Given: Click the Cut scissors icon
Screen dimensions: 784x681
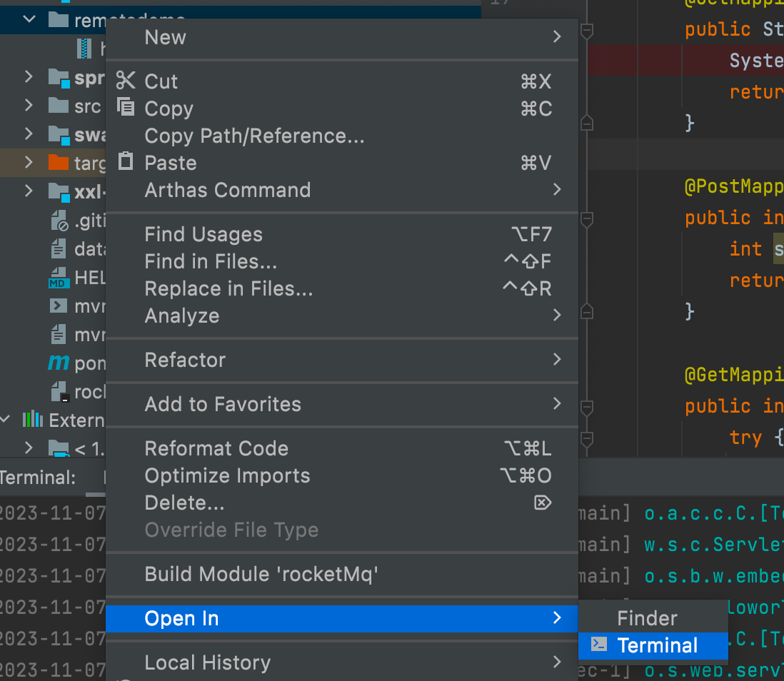Looking at the screenshot, I should tap(126, 81).
